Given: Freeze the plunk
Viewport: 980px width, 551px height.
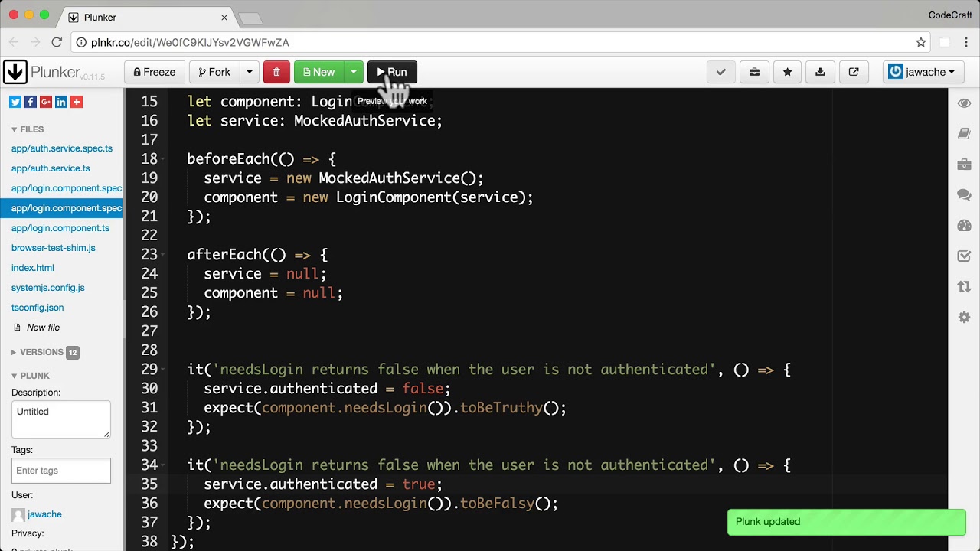Looking at the screenshot, I should pyautogui.click(x=155, y=72).
